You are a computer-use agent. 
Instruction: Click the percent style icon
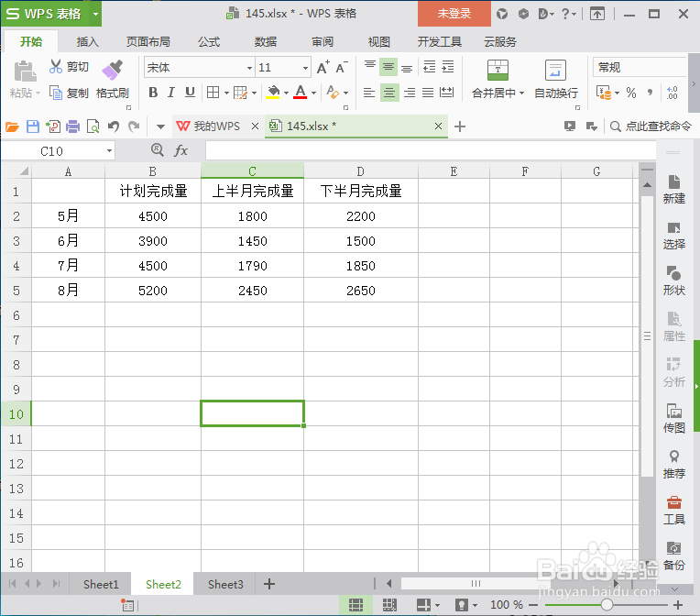tap(630, 93)
